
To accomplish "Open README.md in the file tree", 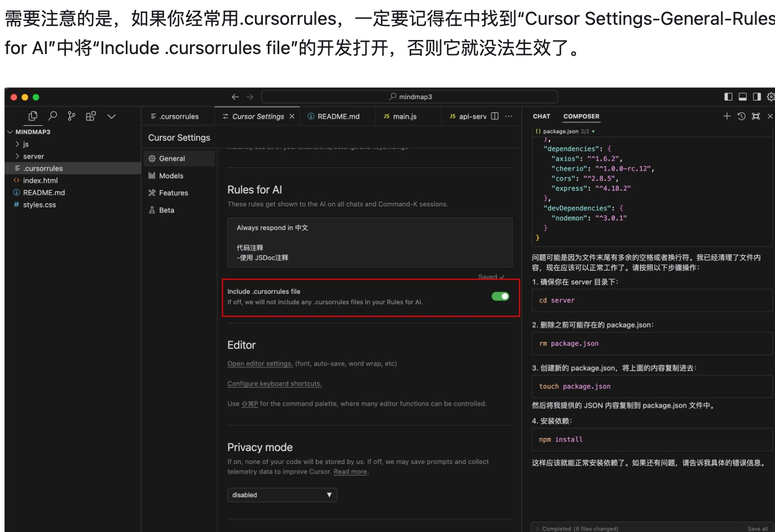I will pyautogui.click(x=43, y=192).
